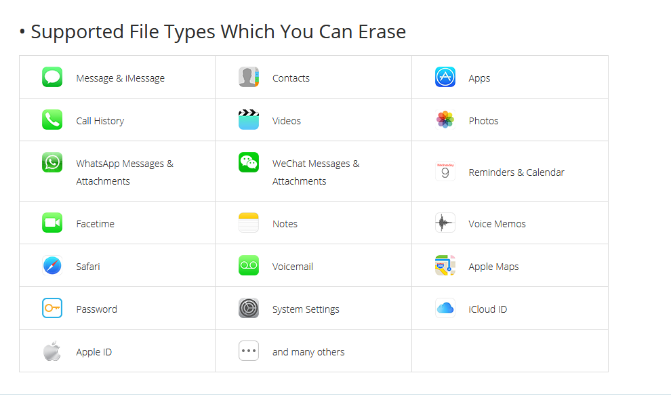This screenshot has height=395, width=671.
Task: Click the Apple Maps text label
Action: click(493, 267)
